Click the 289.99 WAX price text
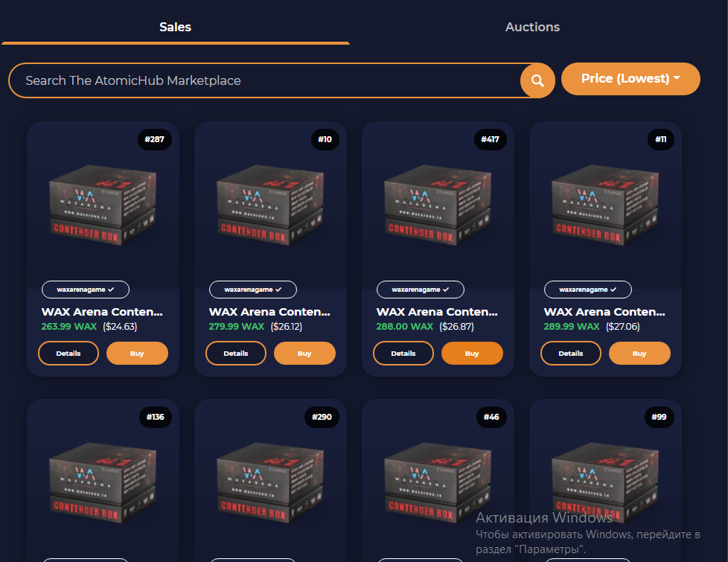 [572, 327]
